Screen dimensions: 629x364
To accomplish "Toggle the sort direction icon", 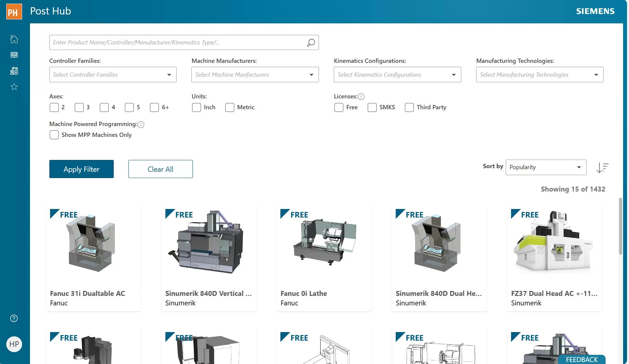I will (602, 168).
